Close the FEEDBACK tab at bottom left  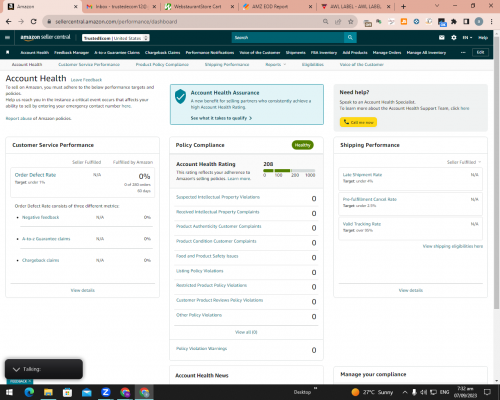pyautogui.click(x=29, y=381)
